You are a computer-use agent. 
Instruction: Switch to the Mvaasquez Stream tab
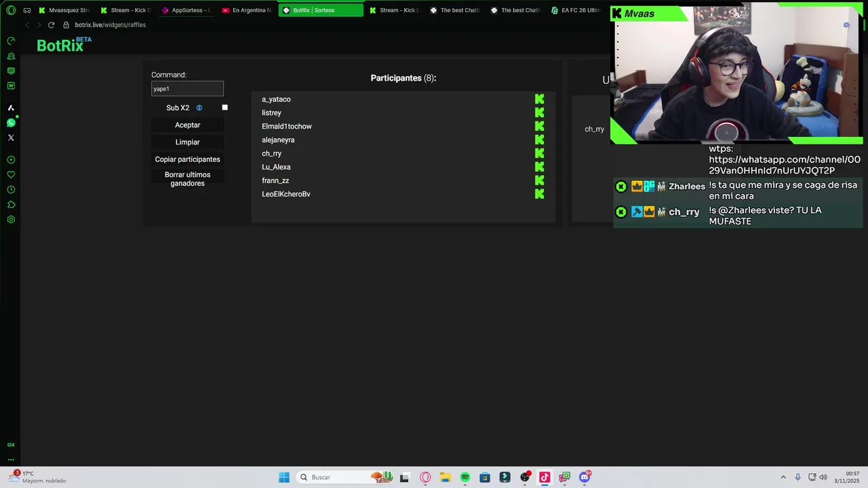[x=64, y=10]
